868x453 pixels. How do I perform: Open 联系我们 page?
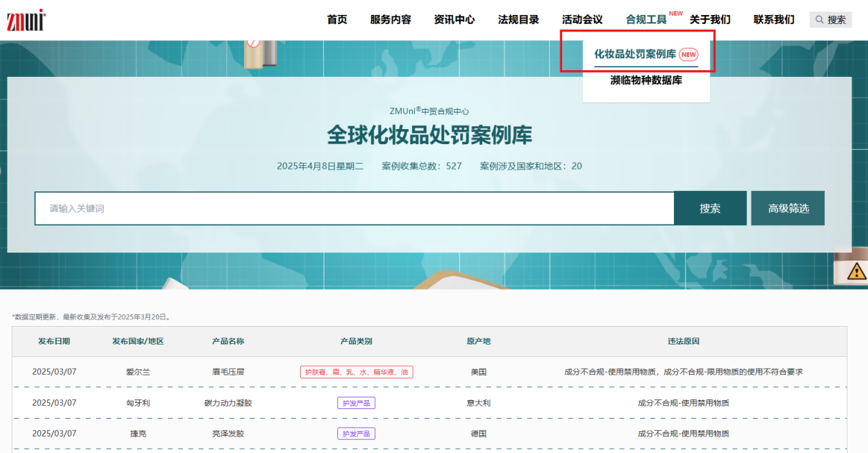pos(773,20)
